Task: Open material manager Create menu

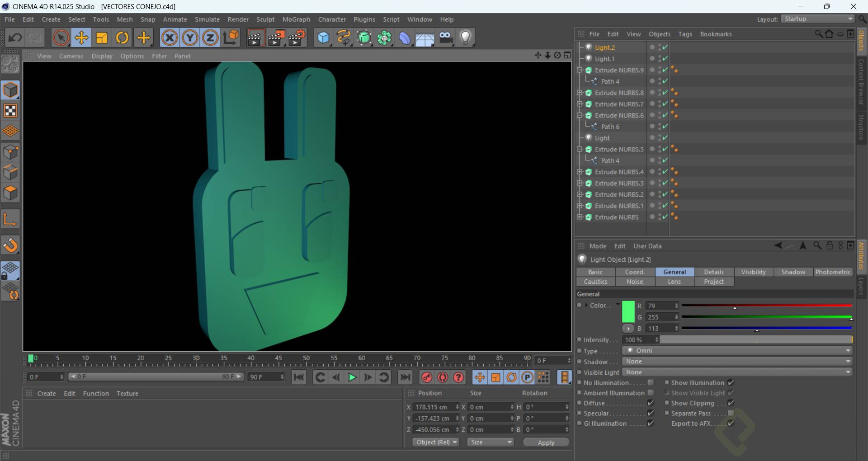Action: pyautogui.click(x=47, y=394)
